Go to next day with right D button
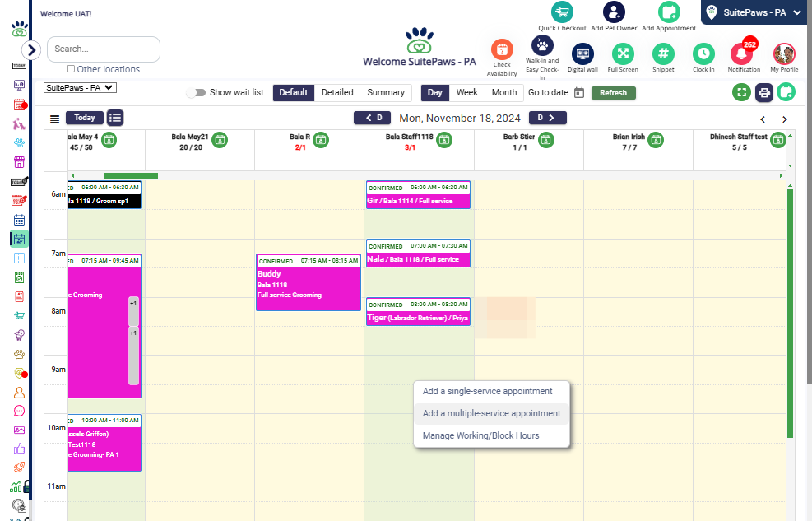Image resolution: width=812 pixels, height=521 pixels. click(x=548, y=118)
